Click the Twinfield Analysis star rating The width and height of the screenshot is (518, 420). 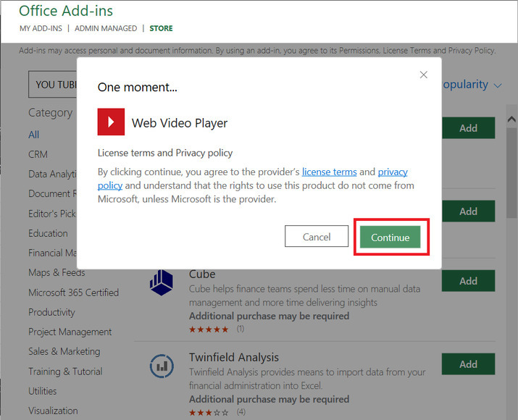(209, 413)
